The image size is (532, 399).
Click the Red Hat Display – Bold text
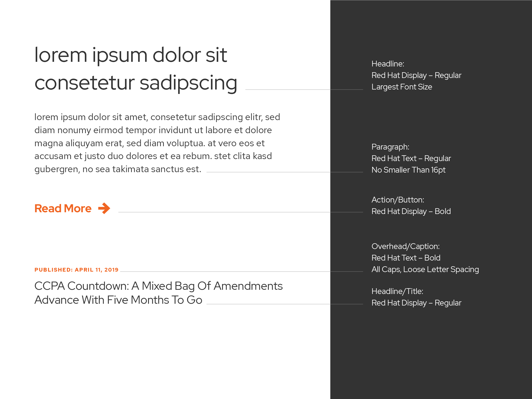411,211
